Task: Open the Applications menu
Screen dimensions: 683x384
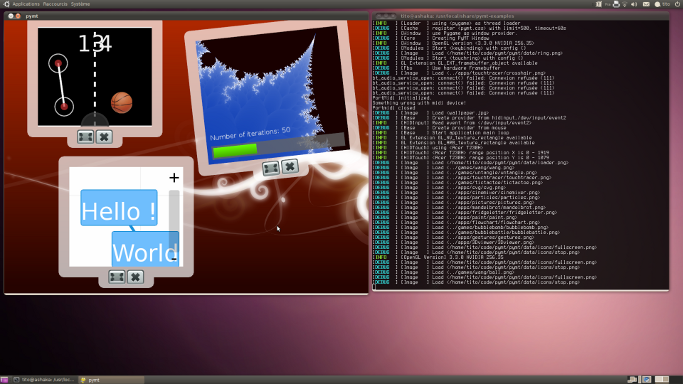Action: [26, 4]
